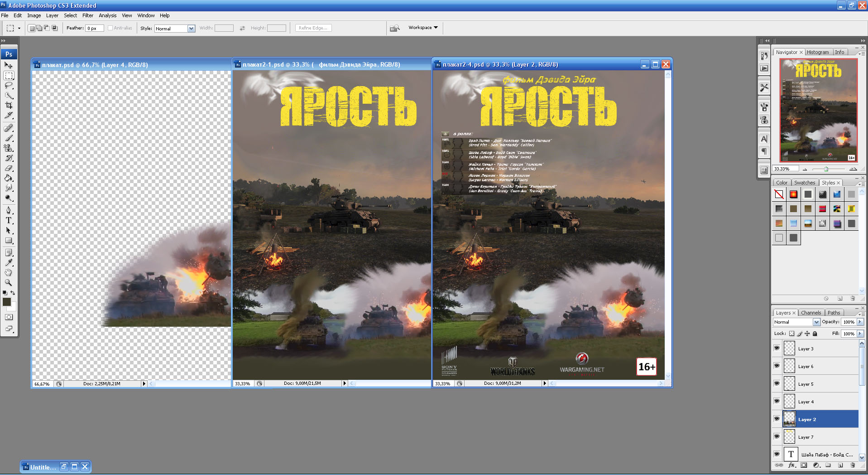Switch to the Channels tab
Image resolution: width=868 pixels, height=475 pixels.
[x=810, y=313]
